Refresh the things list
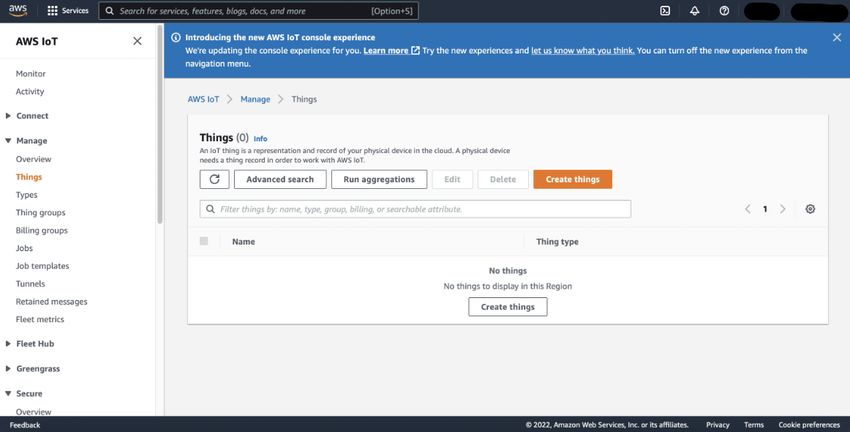The image size is (850, 432). click(214, 179)
